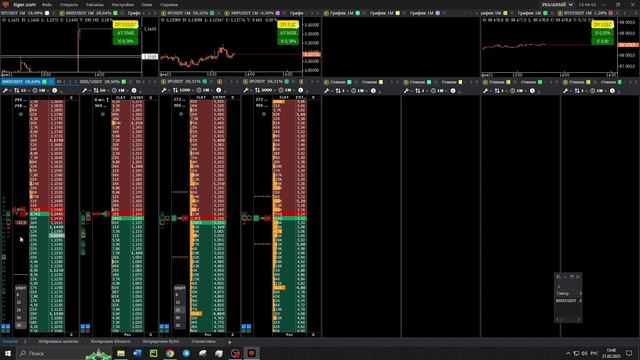
Task: Open the Открыть menu
Action: click(x=69, y=5)
